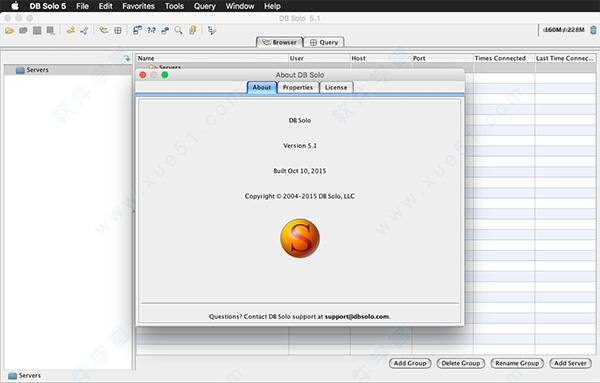The width and height of the screenshot is (600, 383).
Task: Close the About DB Solo dialog with the red button
Action: (143, 75)
